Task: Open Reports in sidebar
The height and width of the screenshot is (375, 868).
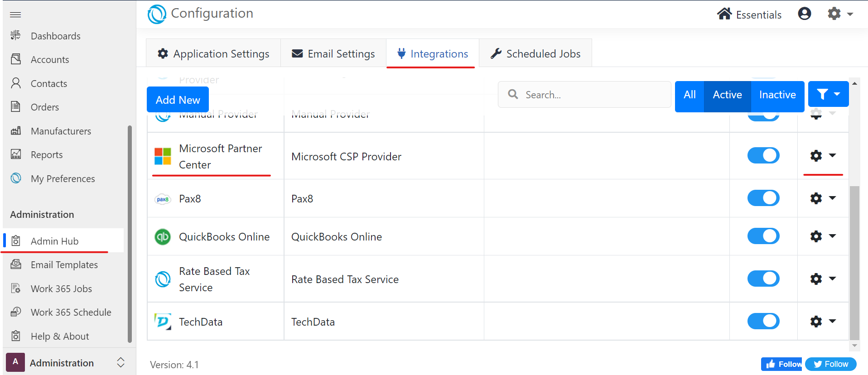Action: click(x=63, y=154)
